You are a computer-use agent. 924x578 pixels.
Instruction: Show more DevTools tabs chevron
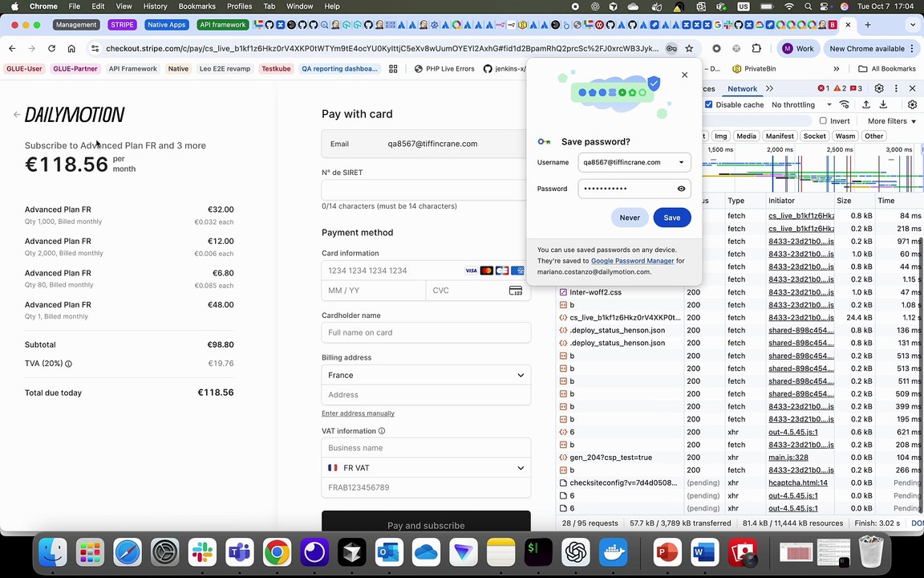click(769, 88)
